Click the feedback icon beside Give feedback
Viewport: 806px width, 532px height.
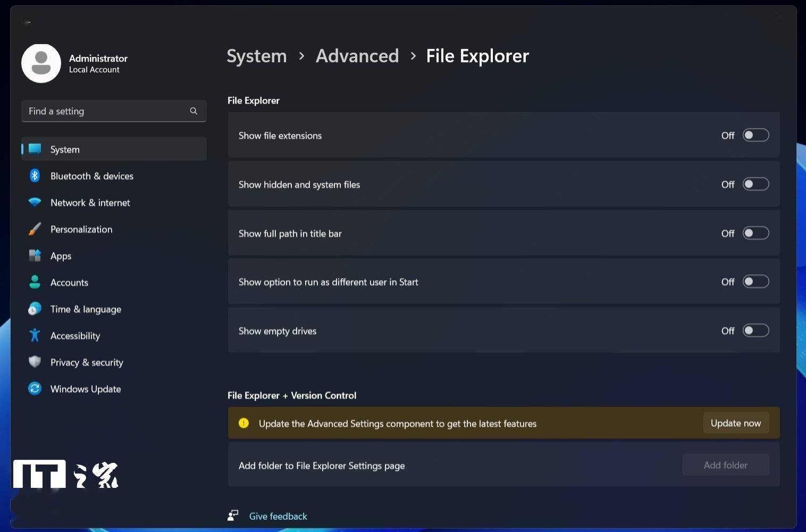click(x=233, y=516)
